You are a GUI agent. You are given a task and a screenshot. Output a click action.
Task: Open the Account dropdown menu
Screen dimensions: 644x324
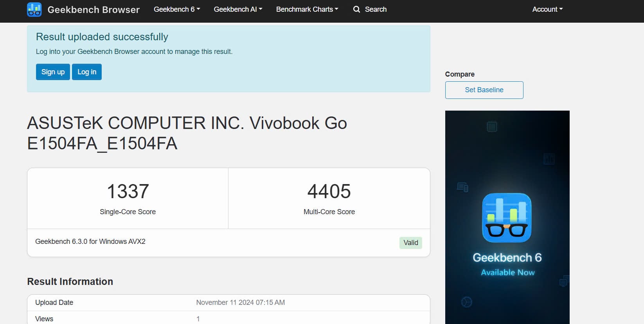coord(547,9)
